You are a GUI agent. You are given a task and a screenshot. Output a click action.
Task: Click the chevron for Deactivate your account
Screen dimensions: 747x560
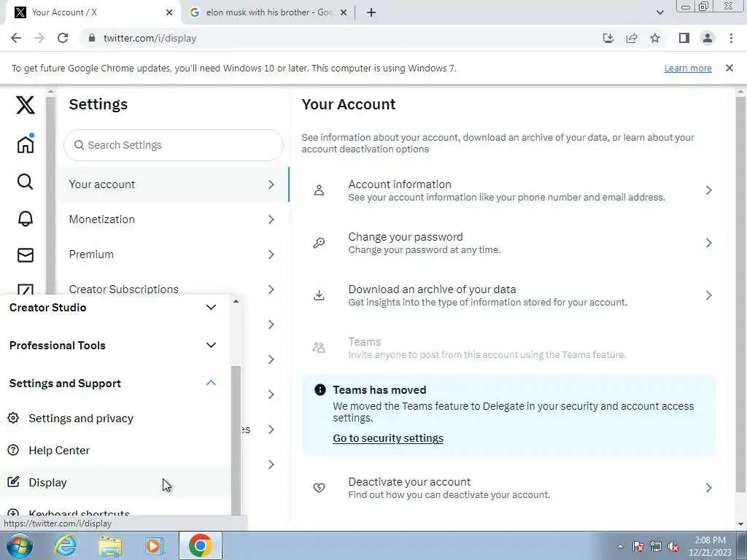(x=709, y=488)
